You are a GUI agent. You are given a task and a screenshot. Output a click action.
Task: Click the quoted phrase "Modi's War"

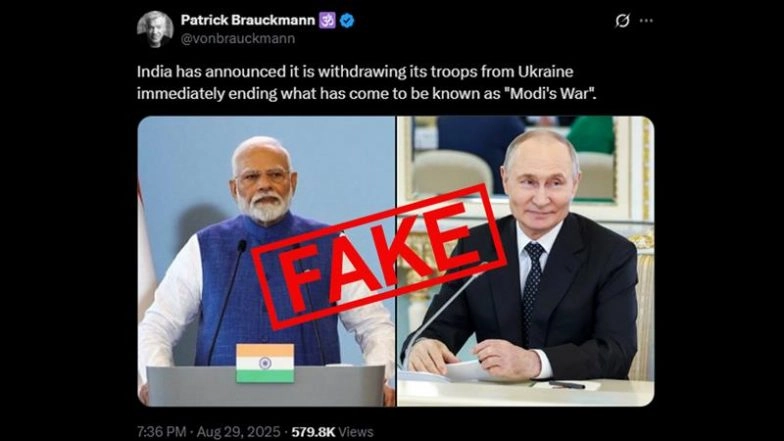[x=550, y=93]
